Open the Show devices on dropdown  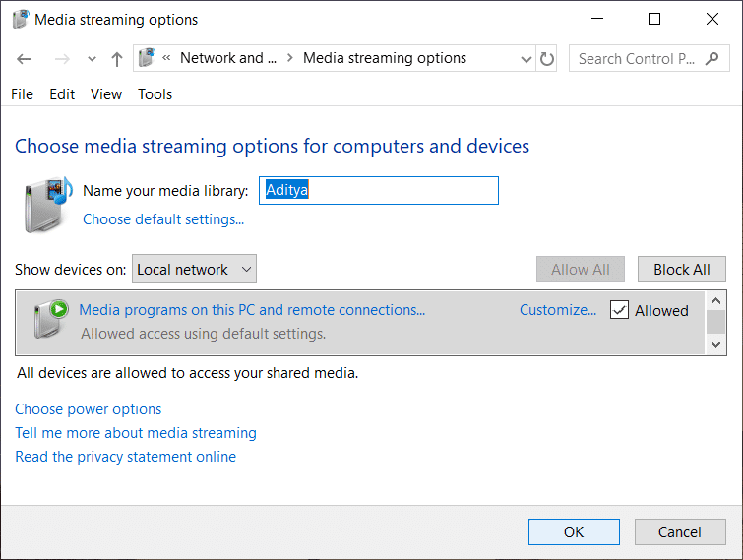click(x=194, y=269)
